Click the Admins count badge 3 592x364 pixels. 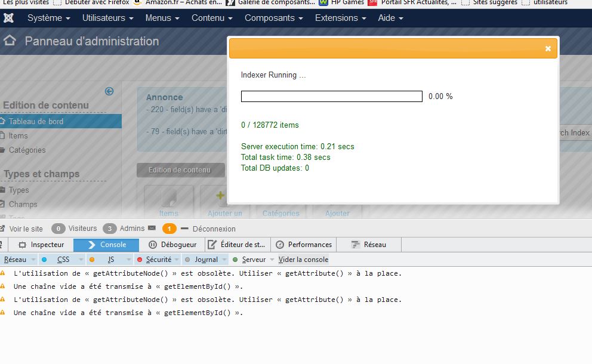click(x=109, y=229)
